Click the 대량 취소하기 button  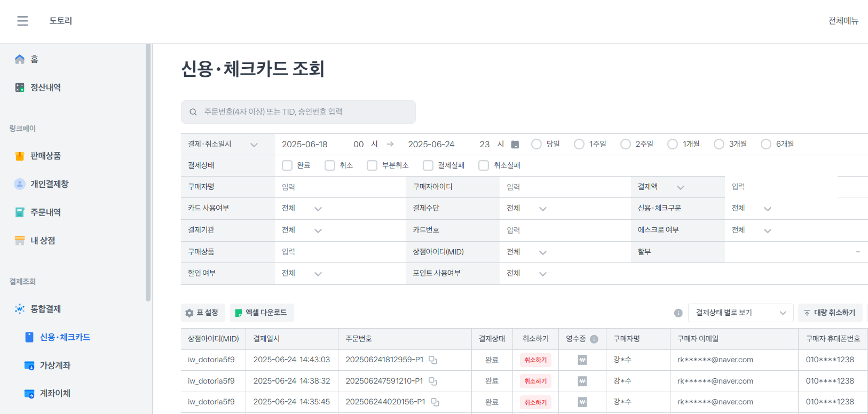coord(830,313)
